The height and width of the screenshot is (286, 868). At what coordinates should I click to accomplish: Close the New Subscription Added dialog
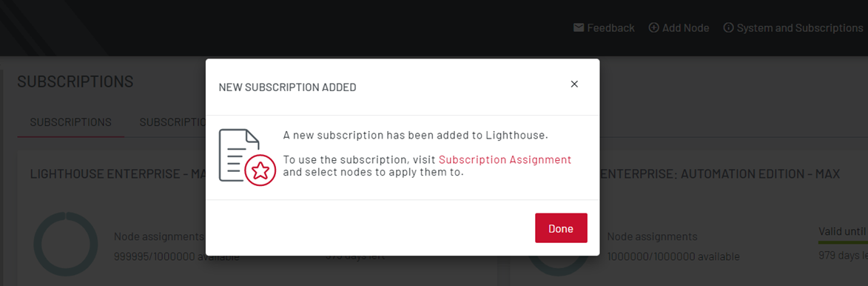(574, 84)
